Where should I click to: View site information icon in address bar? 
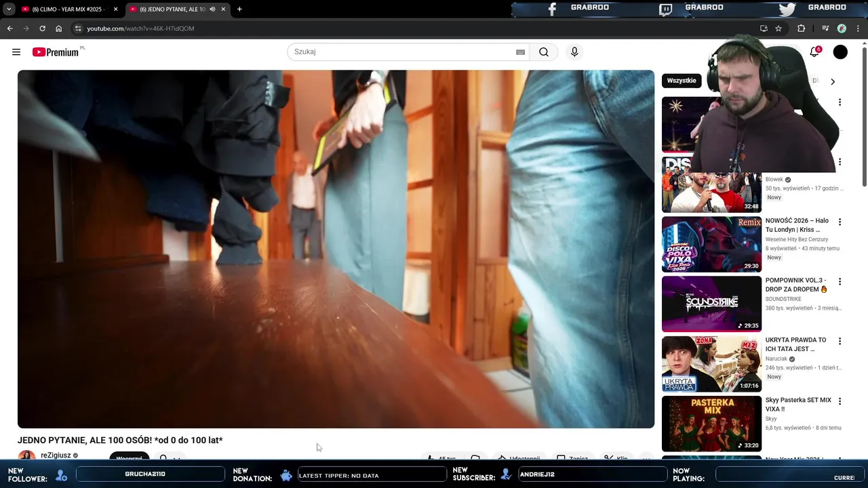tap(78, 28)
